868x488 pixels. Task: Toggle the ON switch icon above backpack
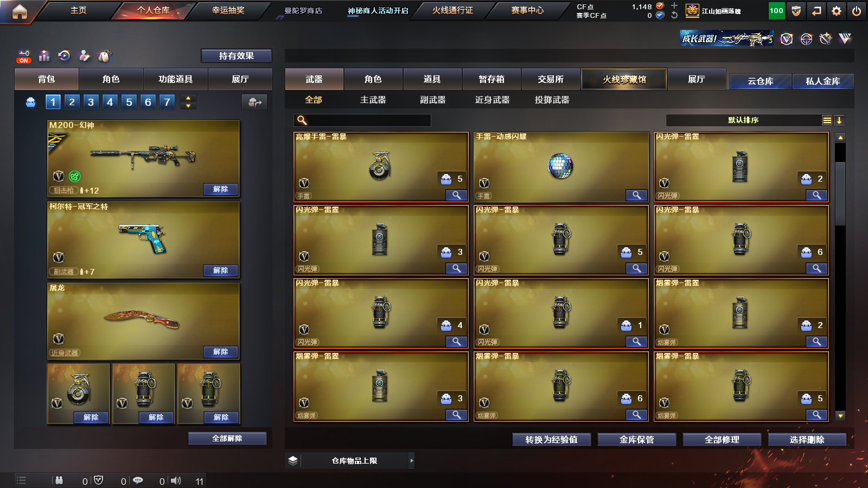pyautogui.click(x=24, y=56)
